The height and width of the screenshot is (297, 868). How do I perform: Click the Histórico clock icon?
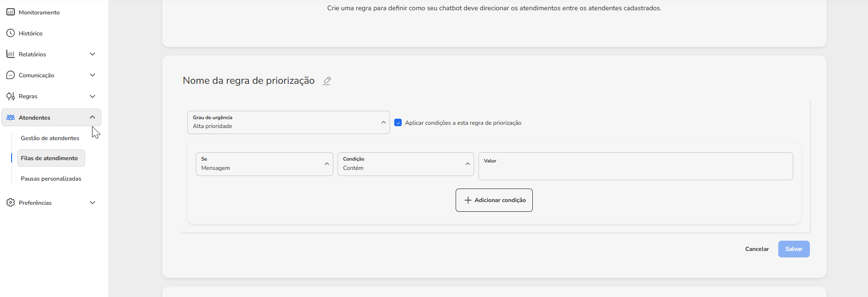pyautogui.click(x=10, y=33)
